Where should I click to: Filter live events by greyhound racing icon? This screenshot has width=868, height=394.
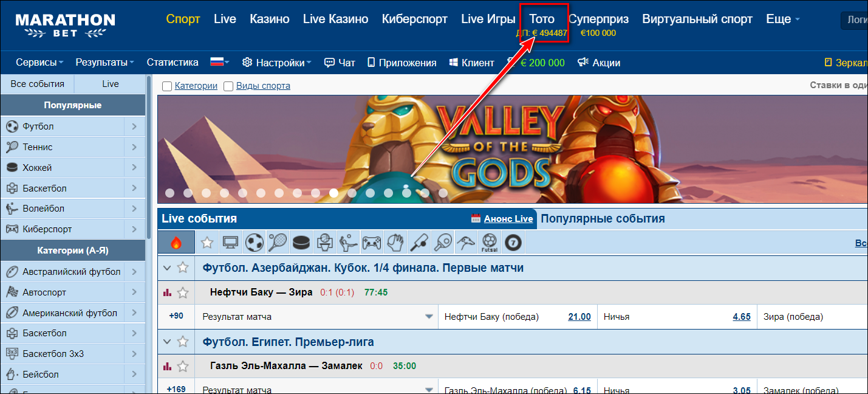[x=466, y=243]
